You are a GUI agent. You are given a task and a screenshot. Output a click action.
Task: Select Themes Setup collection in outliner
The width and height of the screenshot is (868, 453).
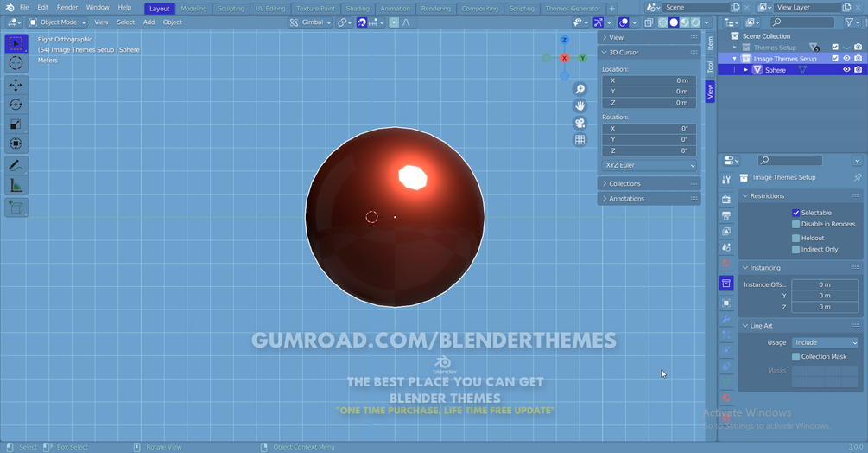pyautogui.click(x=775, y=48)
